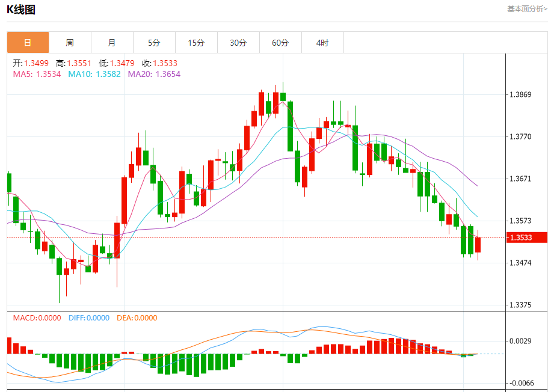Click the 1.3770 axis label
The image size is (551, 392).
pyautogui.click(x=521, y=136)
